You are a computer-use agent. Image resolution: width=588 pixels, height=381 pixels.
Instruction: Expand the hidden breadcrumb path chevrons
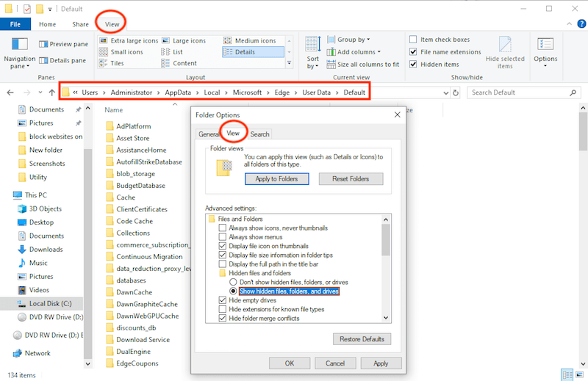tap(76, 92)
